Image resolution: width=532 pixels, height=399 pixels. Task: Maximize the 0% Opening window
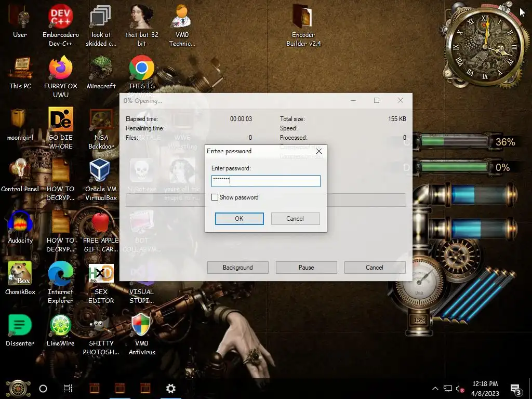tap(377, 100)
